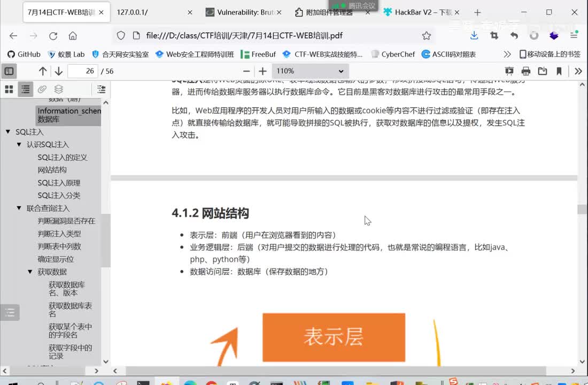Click the undo arrow extension icon
Viewport: 588px width, 385px height.
[x=514, y=36]
